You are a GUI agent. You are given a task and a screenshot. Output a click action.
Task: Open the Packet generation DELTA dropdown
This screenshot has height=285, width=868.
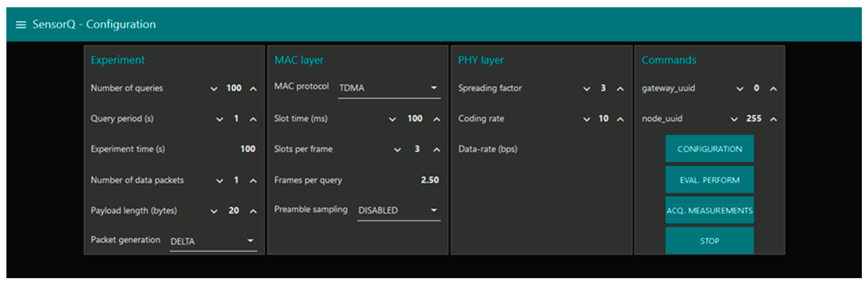(x=213, y=241)
